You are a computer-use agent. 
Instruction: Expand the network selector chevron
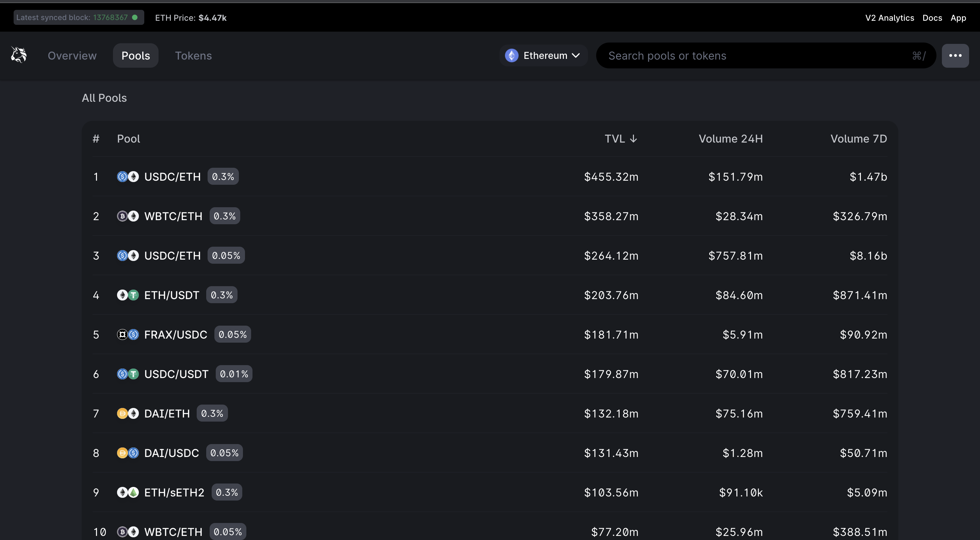tap(575, 55)
